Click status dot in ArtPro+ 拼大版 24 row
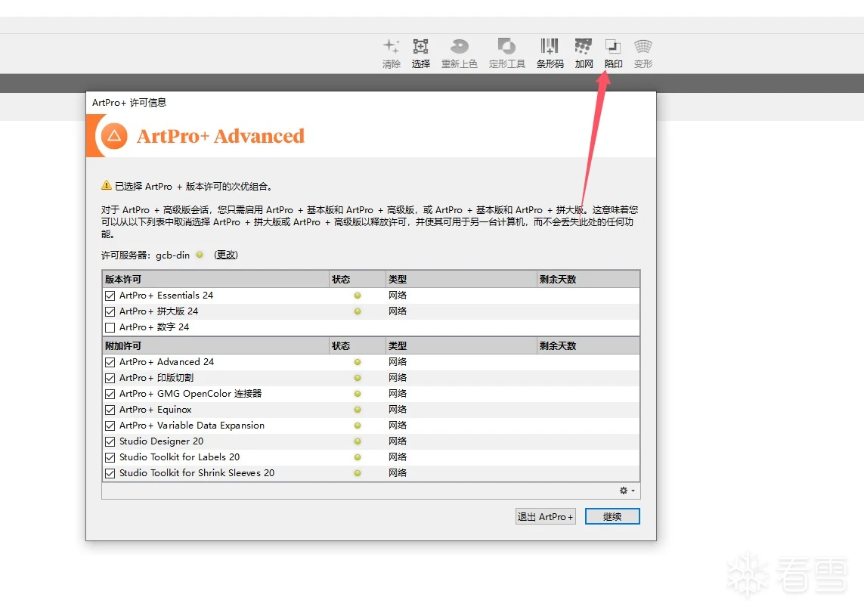This screenshot has height=616, width=864. [x=358, y=312]
